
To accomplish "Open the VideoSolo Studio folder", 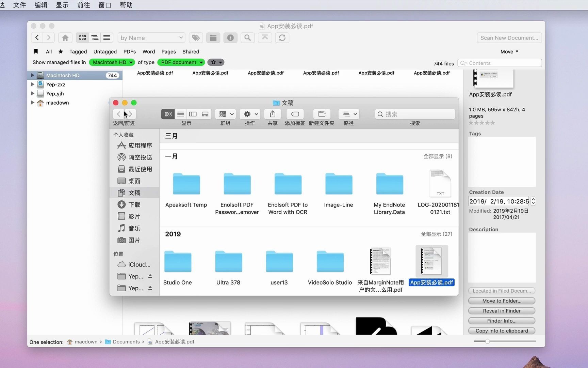I will [x=330, y=261].
